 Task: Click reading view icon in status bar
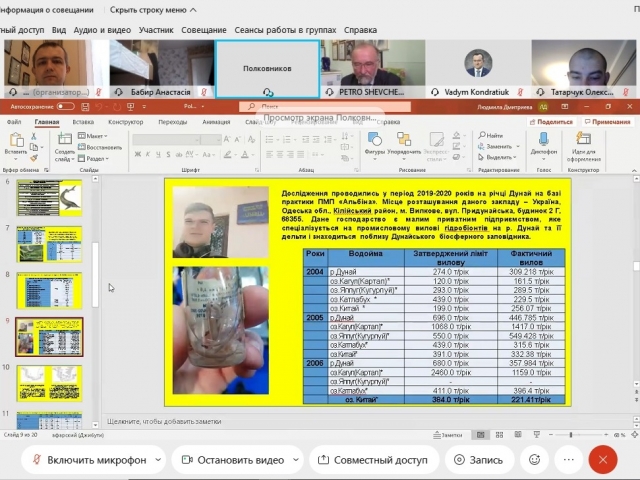pyautogui.click(x=518, y=435)
